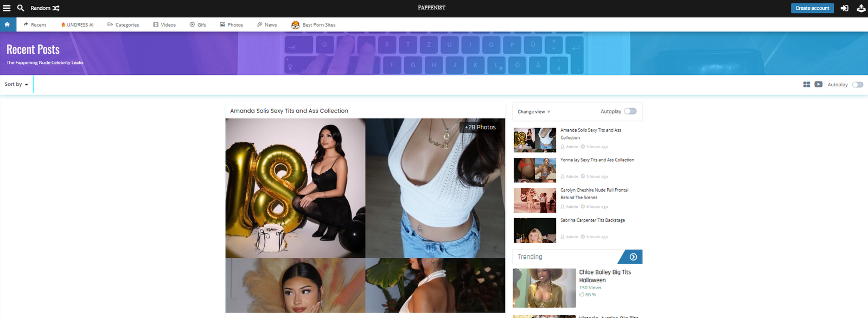Screen dimensions: 868x318
Task: Switch to grid view layout icon
Action: 807,85
